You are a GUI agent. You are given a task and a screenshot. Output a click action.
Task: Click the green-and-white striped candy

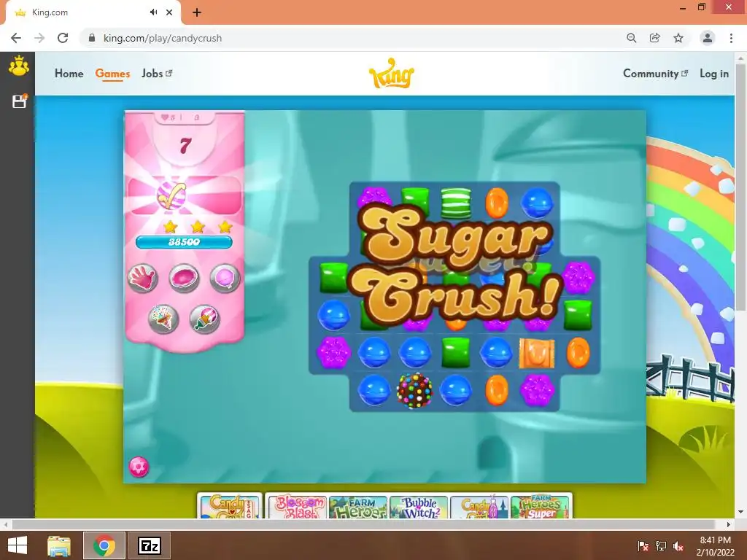coord(456,203)
